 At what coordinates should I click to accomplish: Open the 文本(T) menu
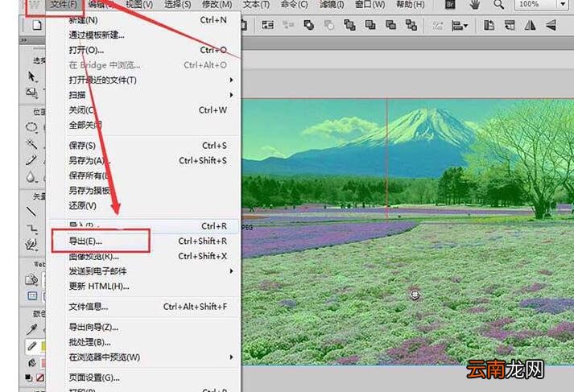(x=257, y=4)
